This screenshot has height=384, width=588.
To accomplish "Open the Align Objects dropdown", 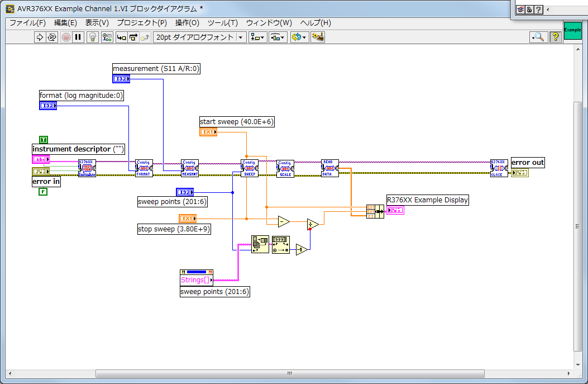I will coord(257,37).
